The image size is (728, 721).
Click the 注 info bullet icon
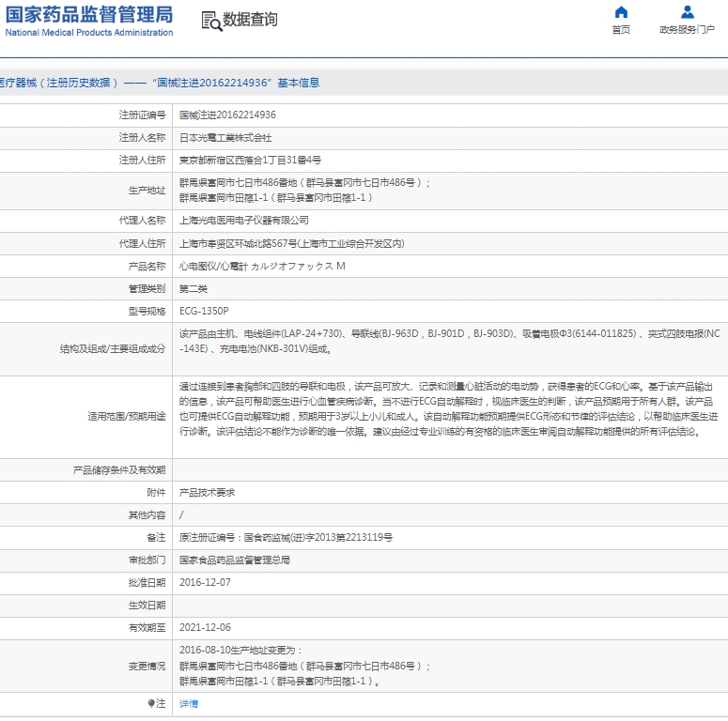pos(151,703)
